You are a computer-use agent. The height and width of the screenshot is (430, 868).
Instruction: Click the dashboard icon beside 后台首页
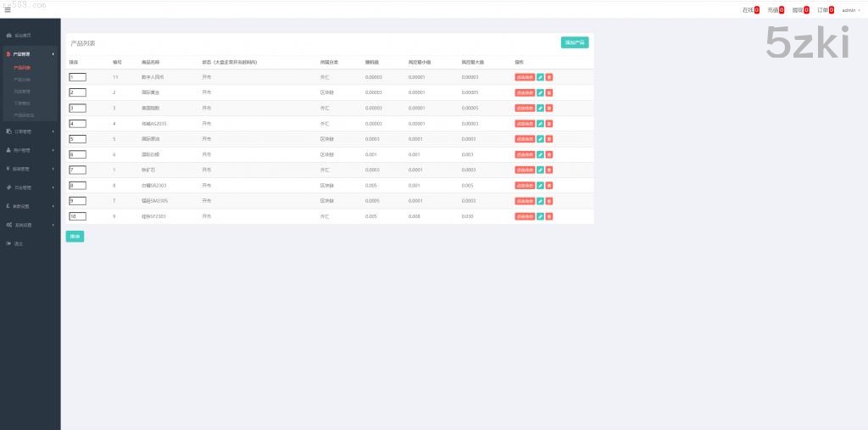8,36
